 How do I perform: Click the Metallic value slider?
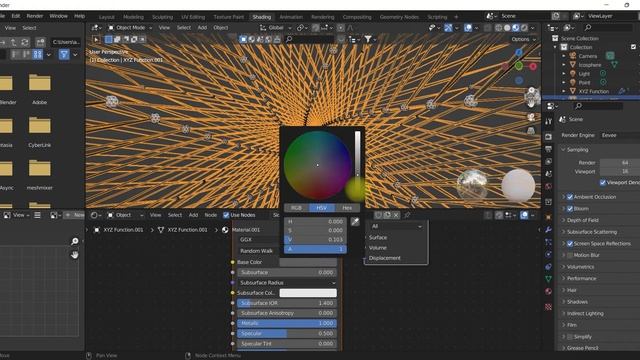click(287, 323)
